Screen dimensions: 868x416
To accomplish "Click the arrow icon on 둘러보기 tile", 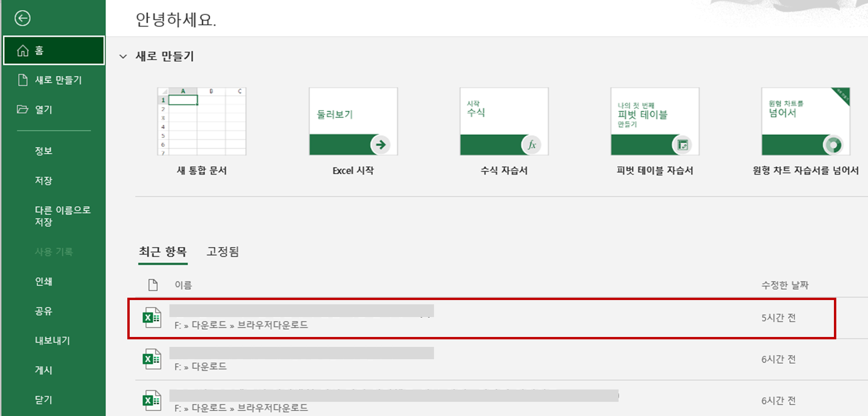I will pyautogui.click(x=381, y=145).
